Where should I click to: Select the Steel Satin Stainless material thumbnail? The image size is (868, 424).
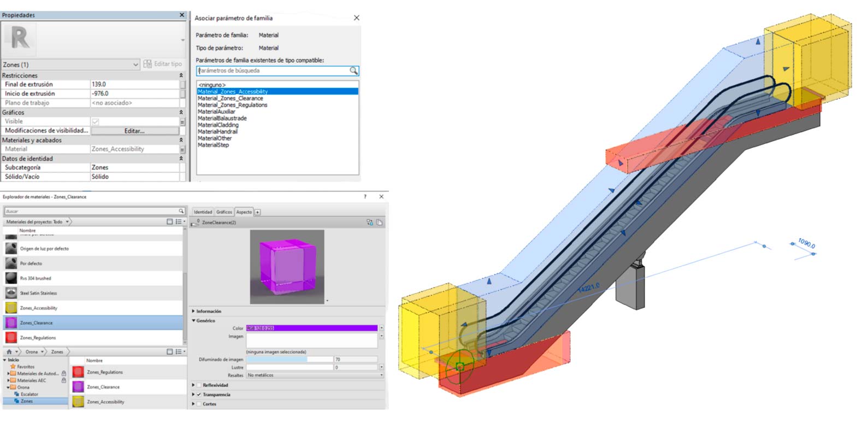11,293
